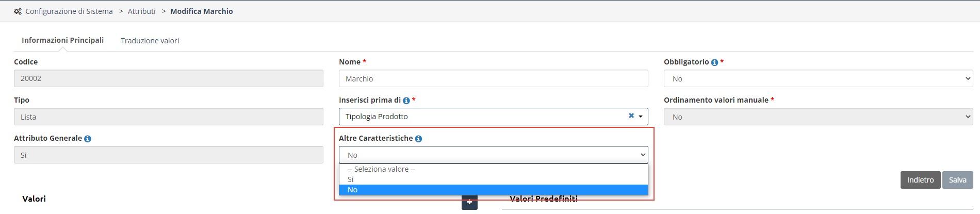Viewport: 980px width, 214px height.
Task: Collapse the Altre Caratteristiche dropdown
Action: (493, 155)
